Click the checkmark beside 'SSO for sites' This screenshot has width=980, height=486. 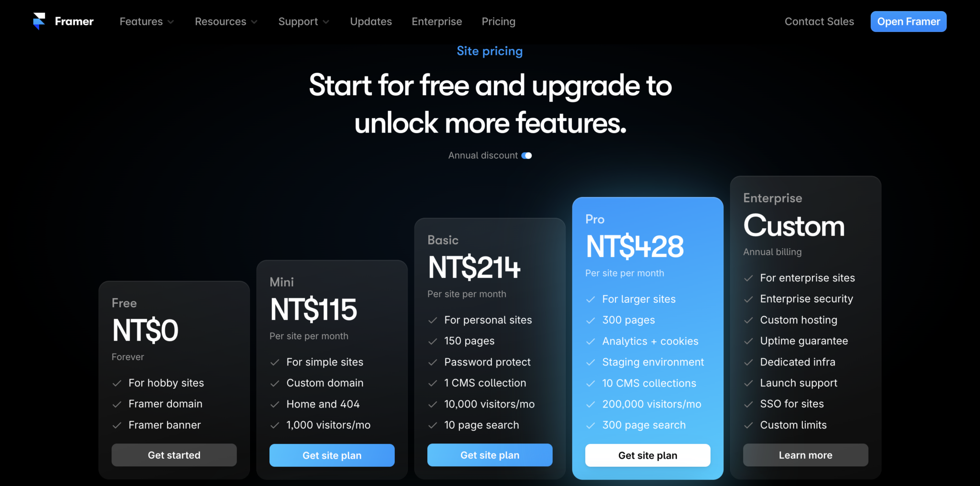click(x=748, y=404)
